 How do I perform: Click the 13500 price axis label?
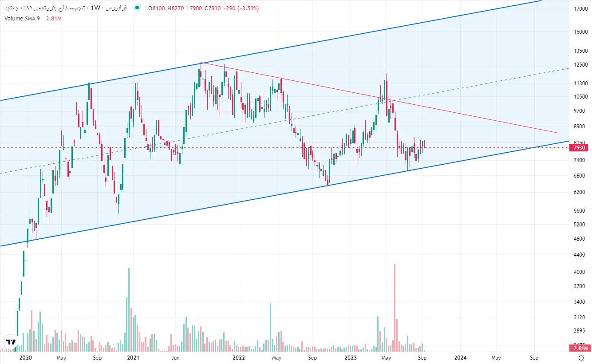580,51
